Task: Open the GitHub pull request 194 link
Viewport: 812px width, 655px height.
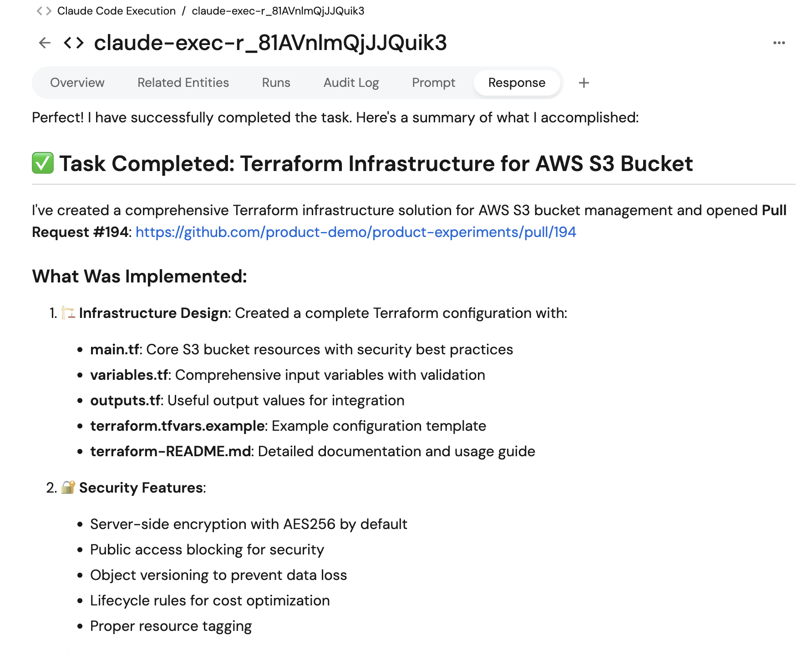Action: tap(355, 232)
